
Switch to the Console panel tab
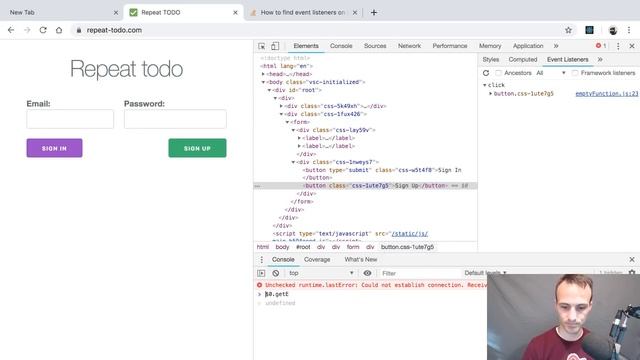coord(341,46)
